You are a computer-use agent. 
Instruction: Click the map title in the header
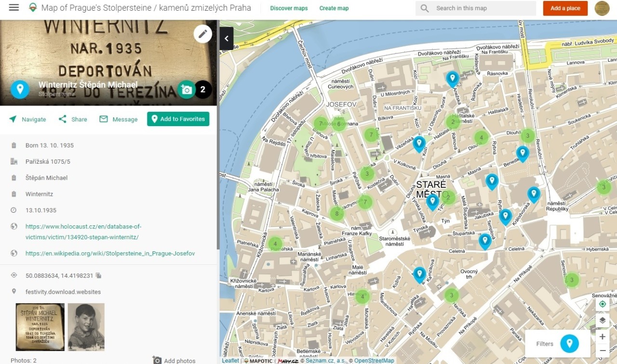(x=146, y=8)
